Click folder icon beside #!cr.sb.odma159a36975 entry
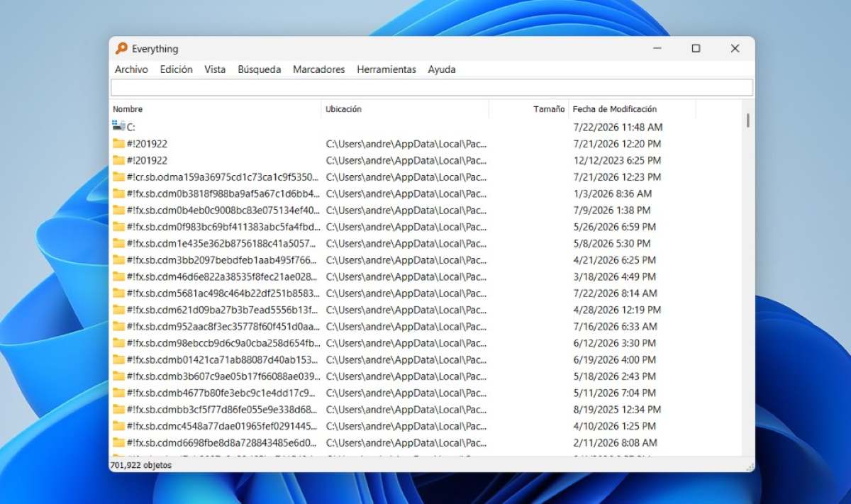 pos(118,177)
